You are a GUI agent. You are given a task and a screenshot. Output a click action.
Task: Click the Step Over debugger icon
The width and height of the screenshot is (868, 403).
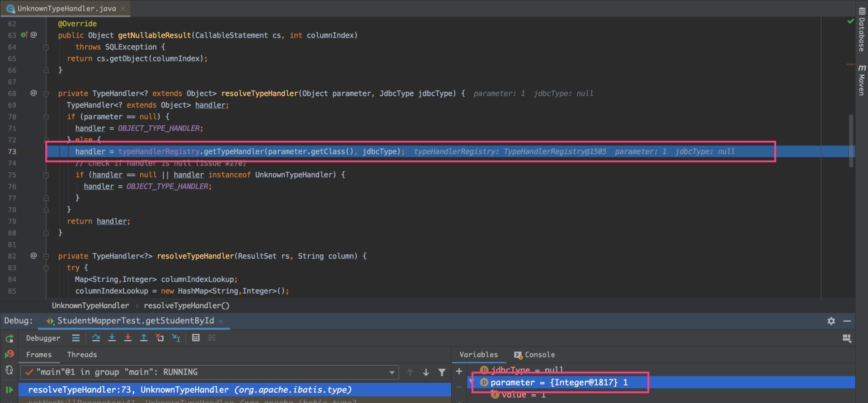tap(96, 337)
